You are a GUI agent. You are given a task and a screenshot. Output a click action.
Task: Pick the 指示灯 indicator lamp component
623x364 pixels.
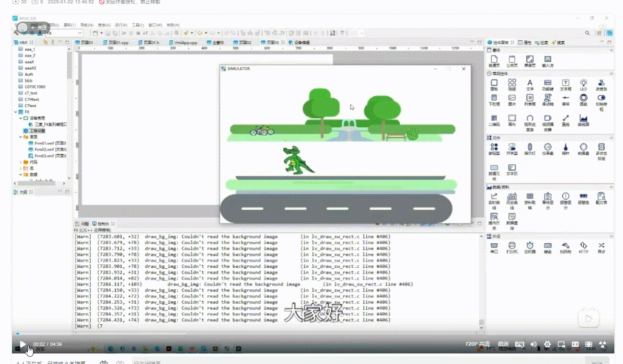[x=530, y=149]
